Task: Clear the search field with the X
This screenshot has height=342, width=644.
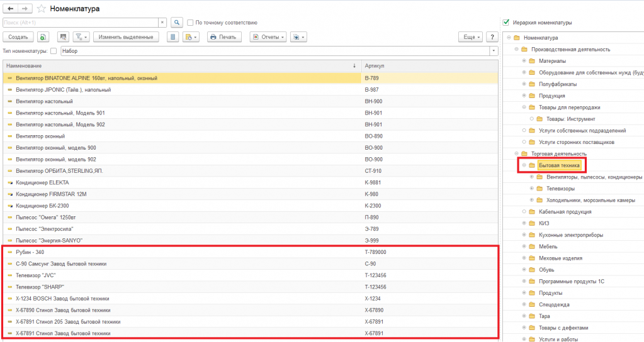Action: pyautogui.click(x=162, y=23)
